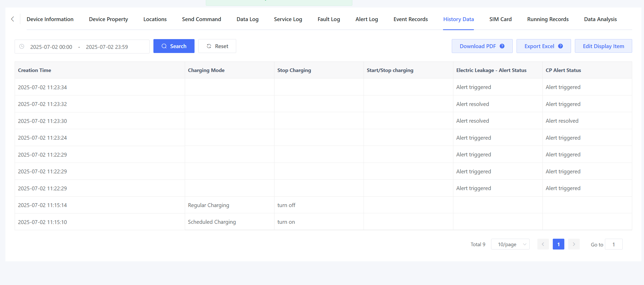
Task: Open the Data Analysis tab
Action: [600, 19]
